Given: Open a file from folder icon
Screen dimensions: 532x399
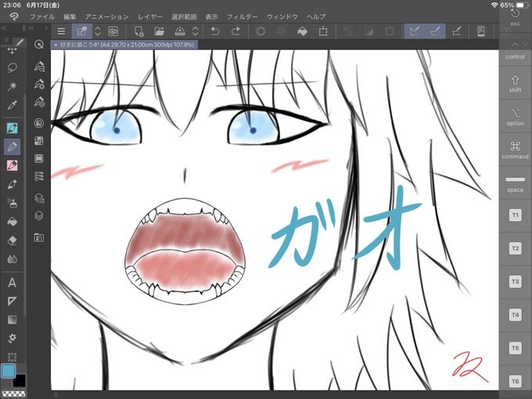Looking at the screenshot, I should [159, 31].
